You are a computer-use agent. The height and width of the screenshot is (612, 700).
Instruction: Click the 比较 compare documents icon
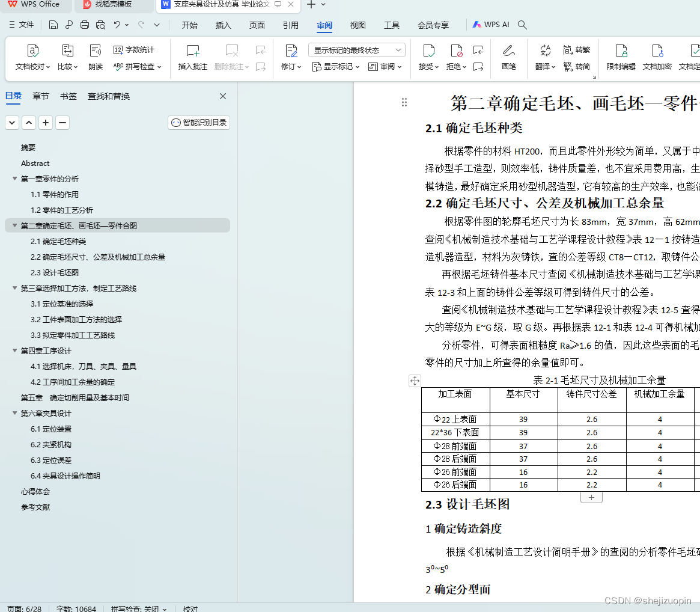click(x=67, y=57)
